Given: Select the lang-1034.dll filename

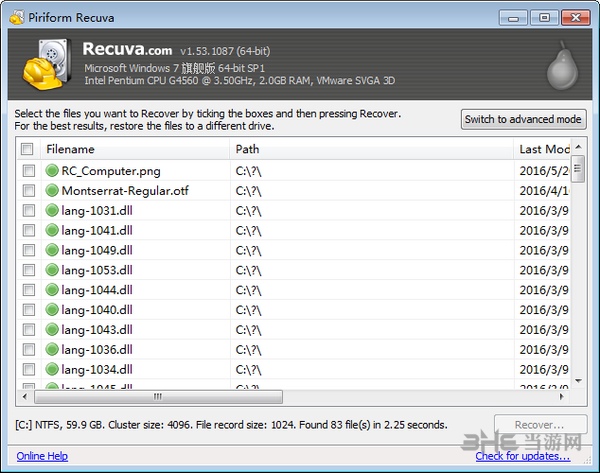Looking at the screenshot, I should 97,370.
